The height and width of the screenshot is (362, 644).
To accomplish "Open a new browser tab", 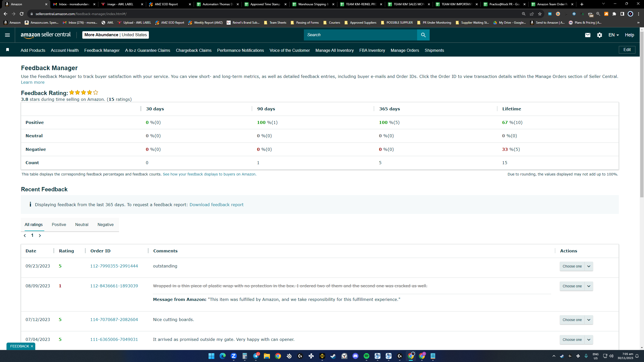I will click(582, 4).
